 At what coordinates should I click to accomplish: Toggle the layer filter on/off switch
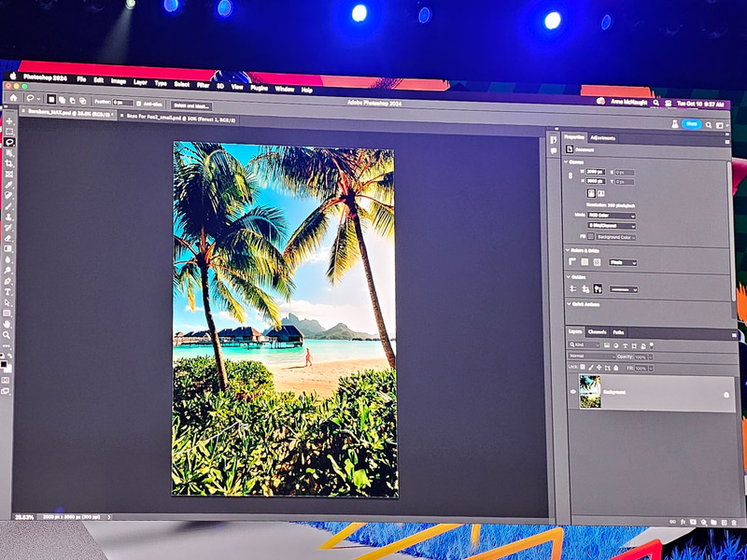tap(651, 345)
